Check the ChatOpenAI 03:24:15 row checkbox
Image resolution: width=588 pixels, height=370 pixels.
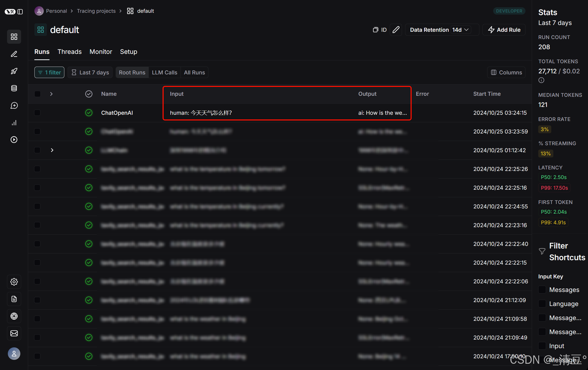point(38,113)
